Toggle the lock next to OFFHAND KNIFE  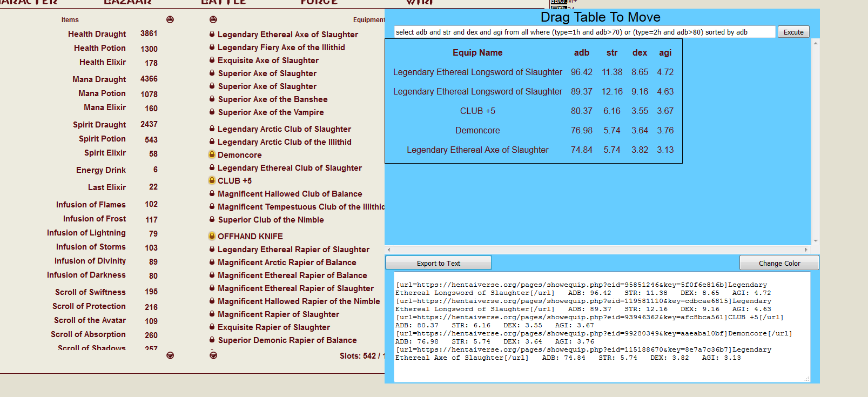[x=212, y=236]
